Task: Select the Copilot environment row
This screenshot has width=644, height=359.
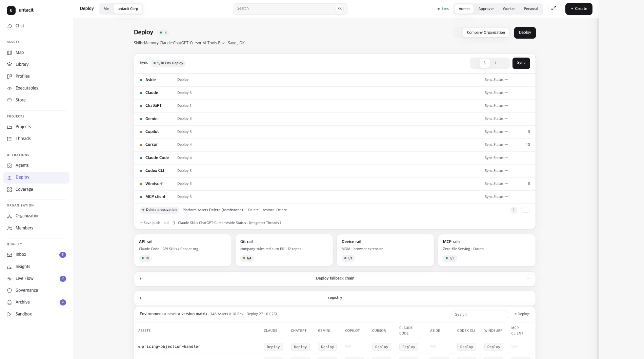Action: 335,132
